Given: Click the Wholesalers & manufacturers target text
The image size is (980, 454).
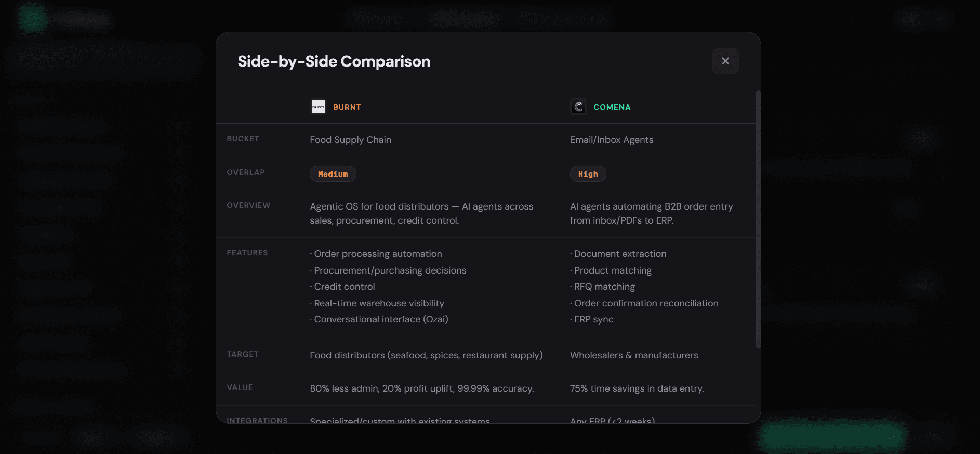Looking at the screenshot, I should [634, 355].
